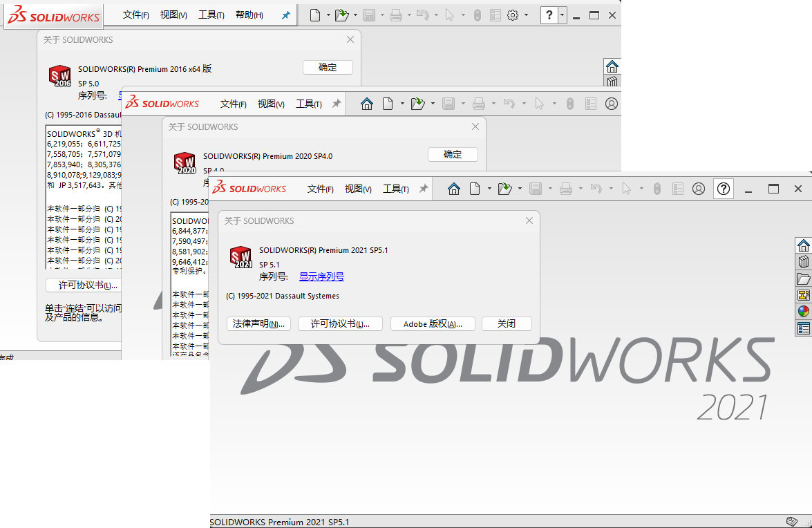Toggle the menu pin in the SOLIDWORKS 2020 window

(x=337, y=104)
